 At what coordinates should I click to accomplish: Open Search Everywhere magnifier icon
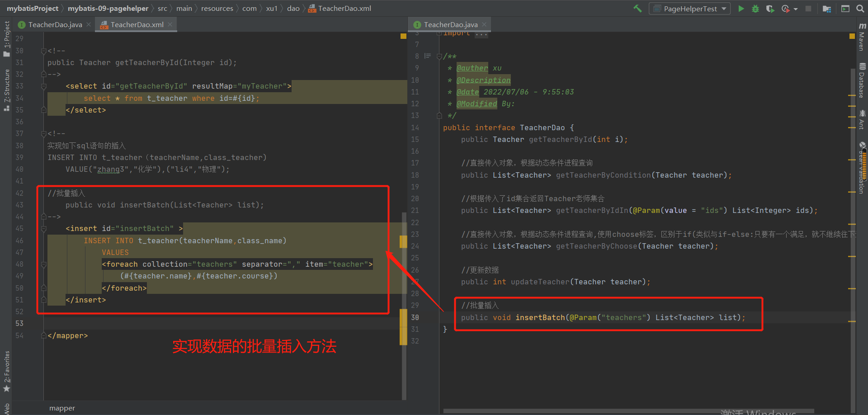860,9
